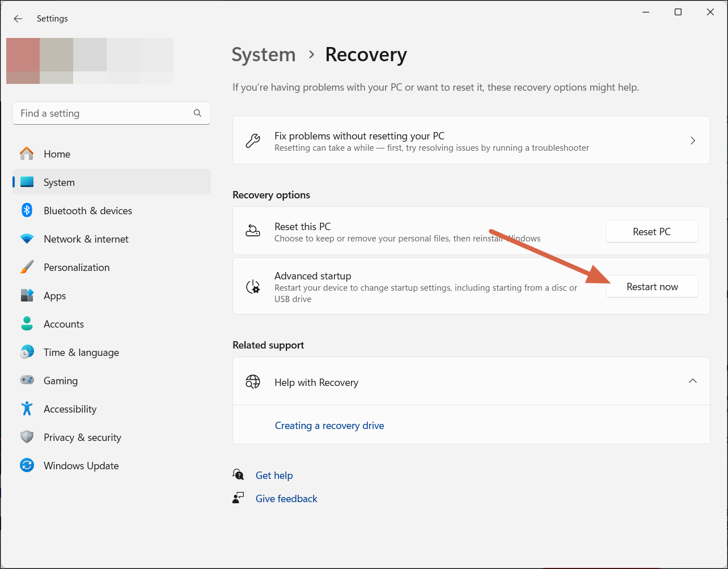Select the Home icon in sidebar
The image size is (728, 569).
pos(26,154)
